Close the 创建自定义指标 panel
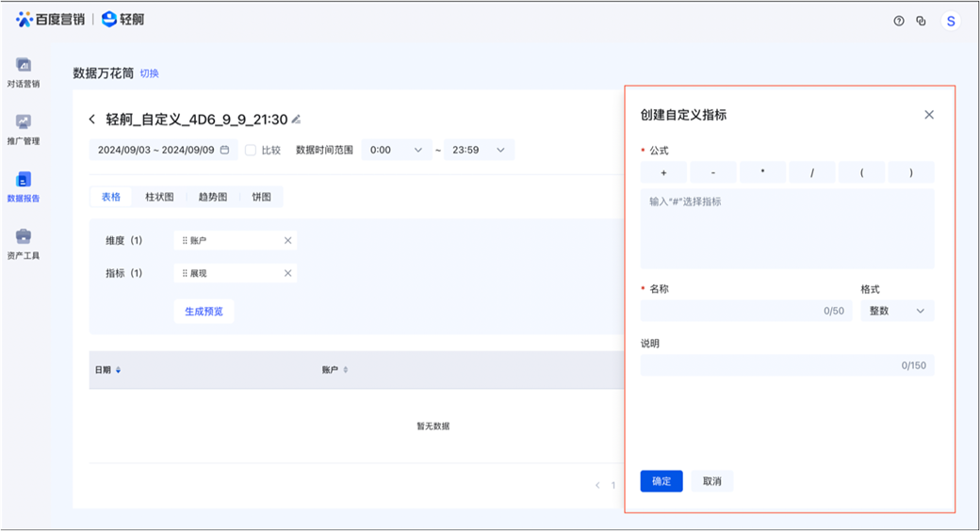 928,115
